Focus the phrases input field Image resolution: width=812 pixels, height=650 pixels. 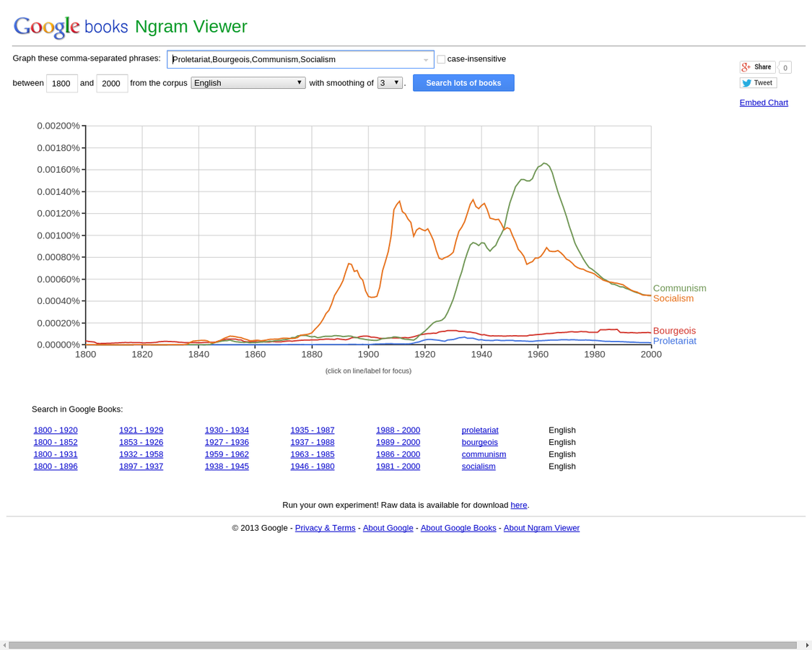click(300, 60)
